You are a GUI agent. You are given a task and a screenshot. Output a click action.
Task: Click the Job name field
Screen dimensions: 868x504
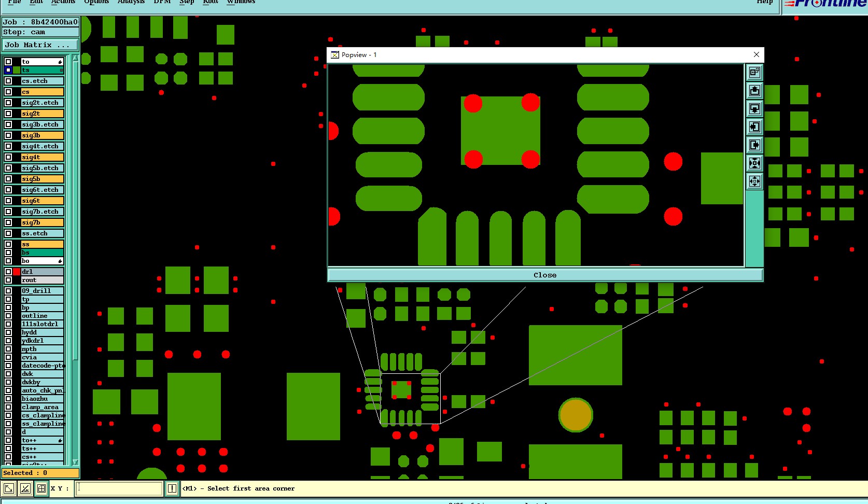click(40, 22)
